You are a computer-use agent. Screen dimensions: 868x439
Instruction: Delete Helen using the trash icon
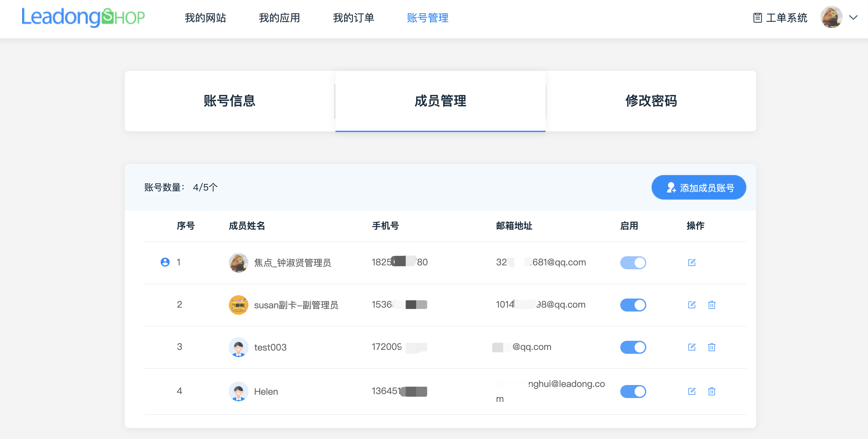712,392
